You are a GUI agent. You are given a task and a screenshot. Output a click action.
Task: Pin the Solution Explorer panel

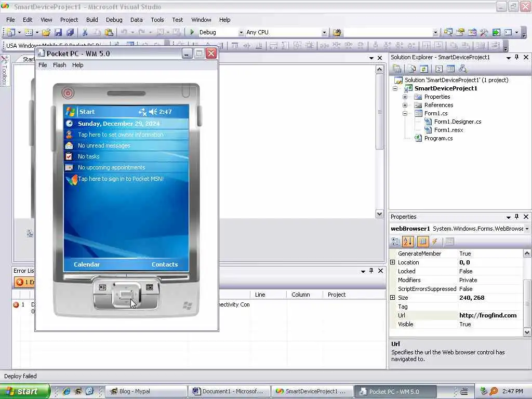tap(517, 57)
